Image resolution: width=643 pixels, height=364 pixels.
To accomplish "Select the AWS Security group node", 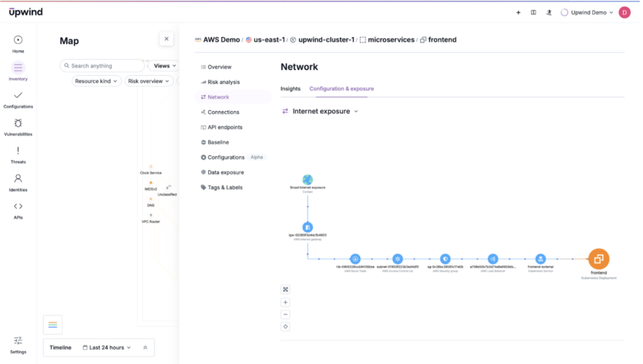I will 445,259.
